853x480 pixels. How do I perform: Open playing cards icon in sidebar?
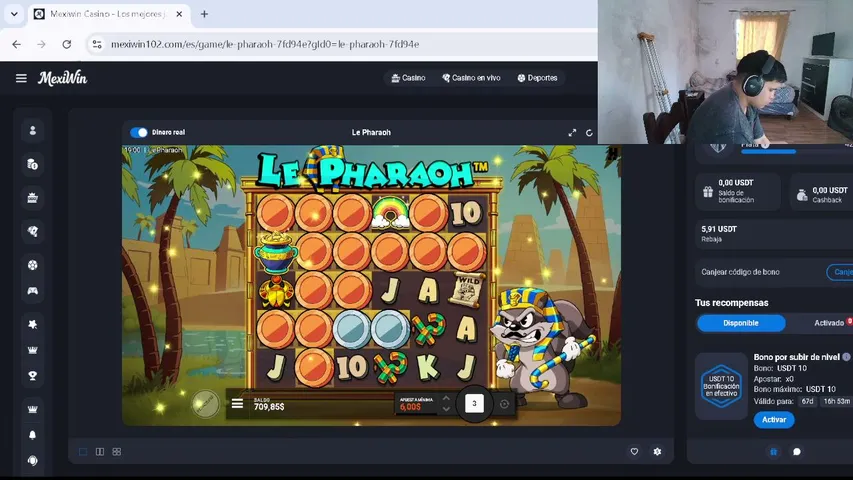(x=33, y=231)
